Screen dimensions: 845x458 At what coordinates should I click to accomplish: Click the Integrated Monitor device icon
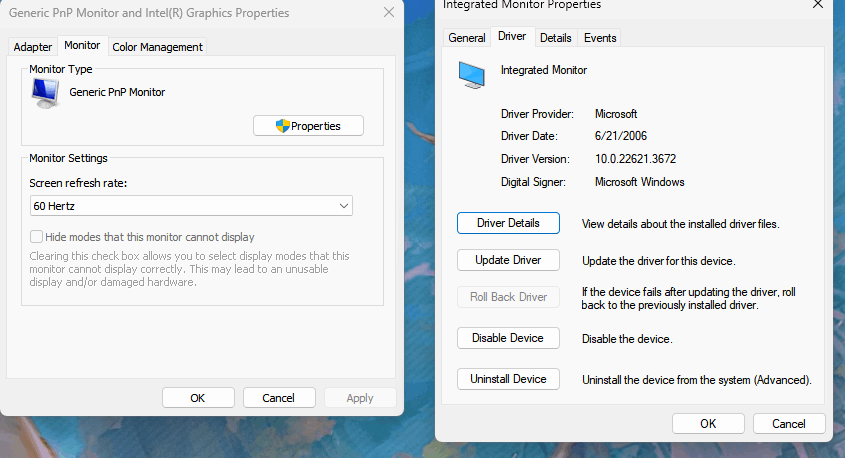[x=472, y=74]
